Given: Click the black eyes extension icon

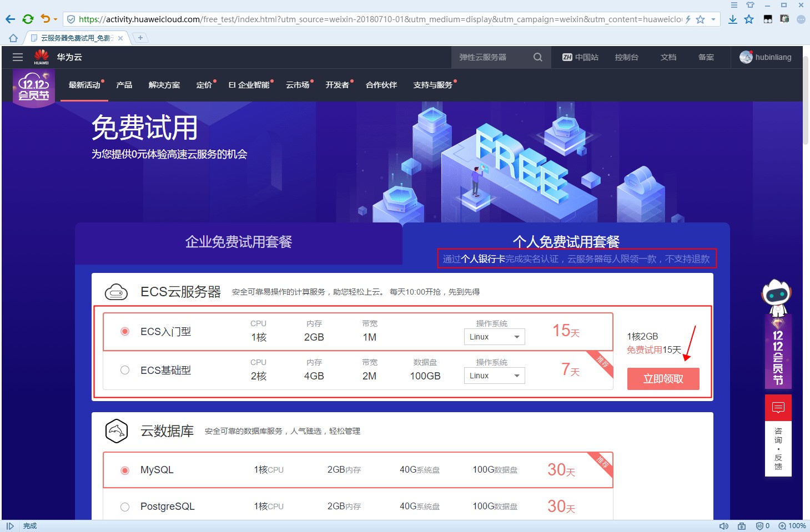Looking at the screenshot, I should coord(768,19).
